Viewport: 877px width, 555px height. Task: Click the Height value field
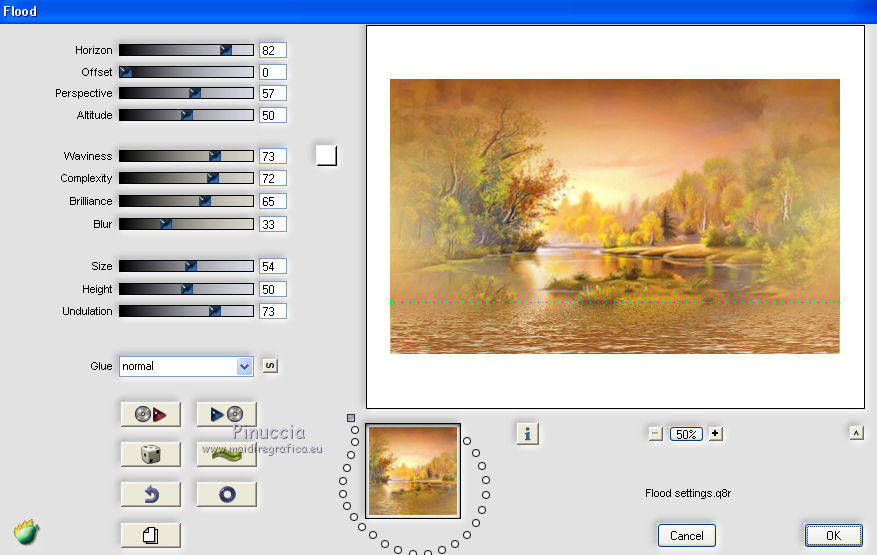tap(272, 289)
